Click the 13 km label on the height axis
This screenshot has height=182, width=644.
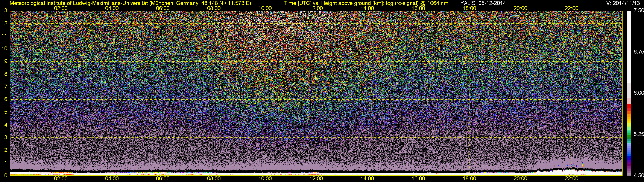pos(5,11)
